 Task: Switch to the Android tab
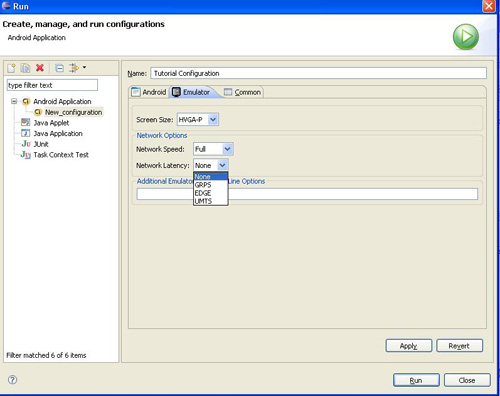[149, 92]
